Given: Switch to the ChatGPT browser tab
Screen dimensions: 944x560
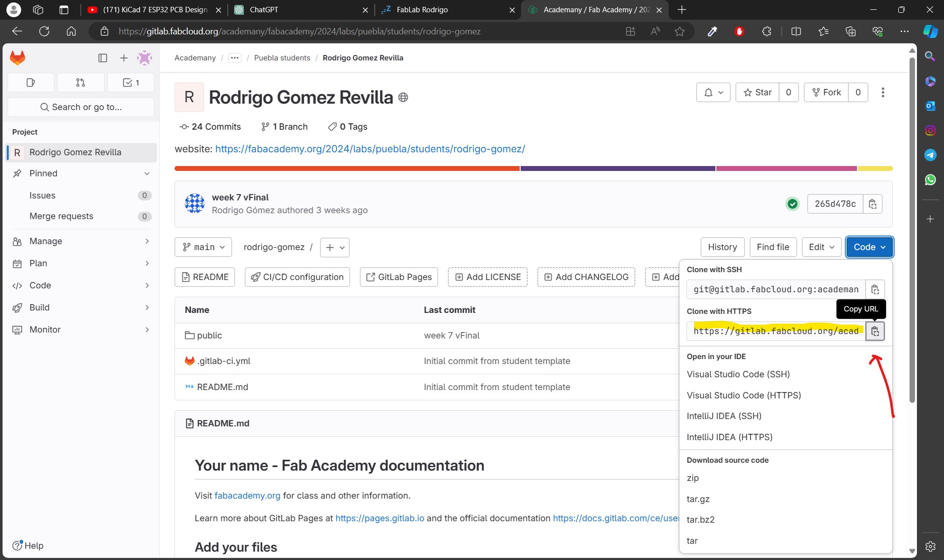Looking at the screenshot, I should pos(301,10).
